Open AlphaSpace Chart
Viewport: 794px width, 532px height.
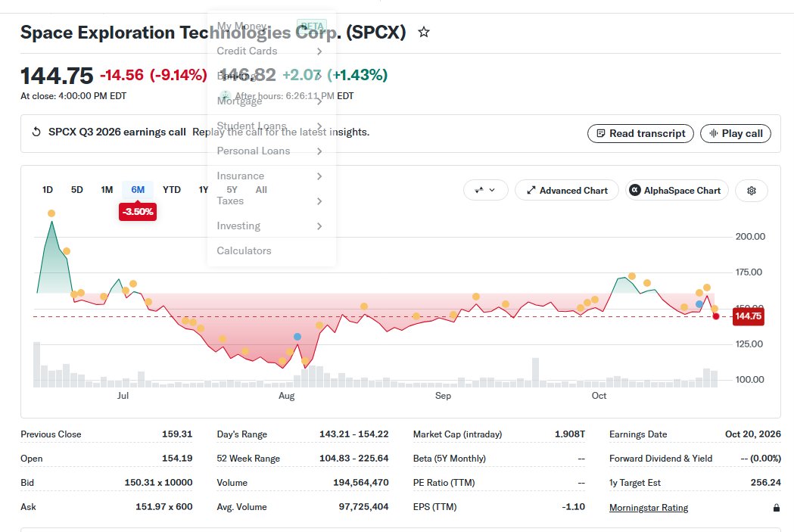(x=677, y=191)
